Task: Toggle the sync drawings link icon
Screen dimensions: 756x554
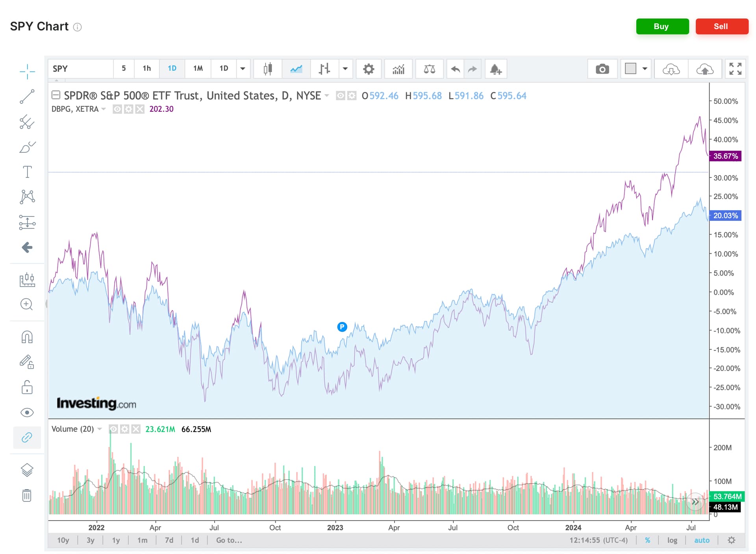Action: pos(27,438)
